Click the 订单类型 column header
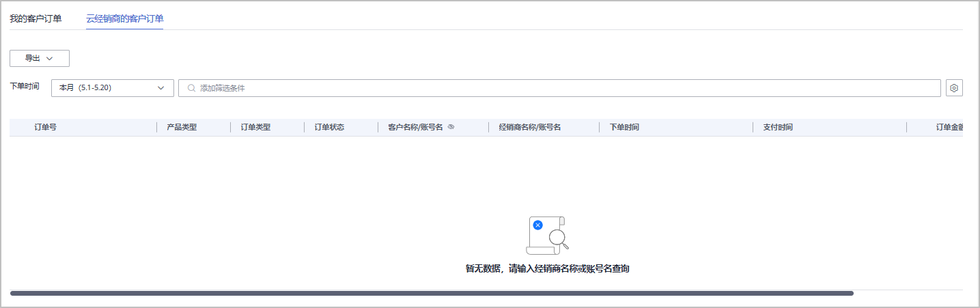Viewport: 980px width, 308px height. (255, 127)
